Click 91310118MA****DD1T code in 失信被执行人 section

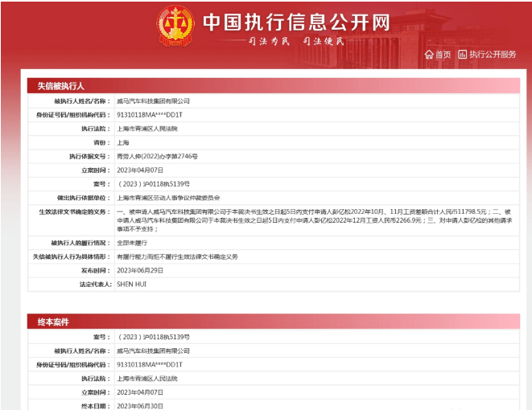pos(150,115)
